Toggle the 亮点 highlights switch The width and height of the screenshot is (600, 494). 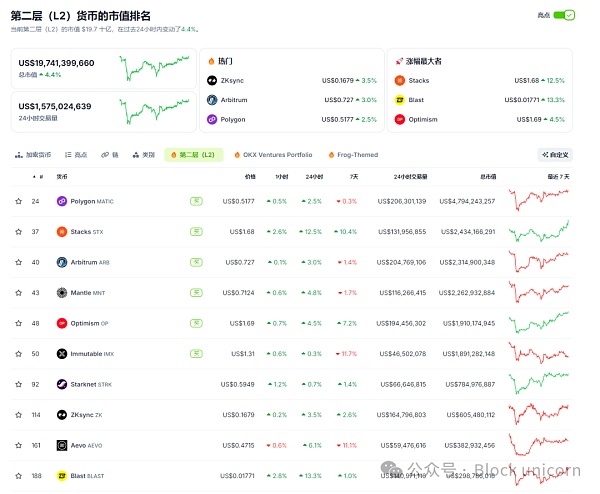pos(566,15)
